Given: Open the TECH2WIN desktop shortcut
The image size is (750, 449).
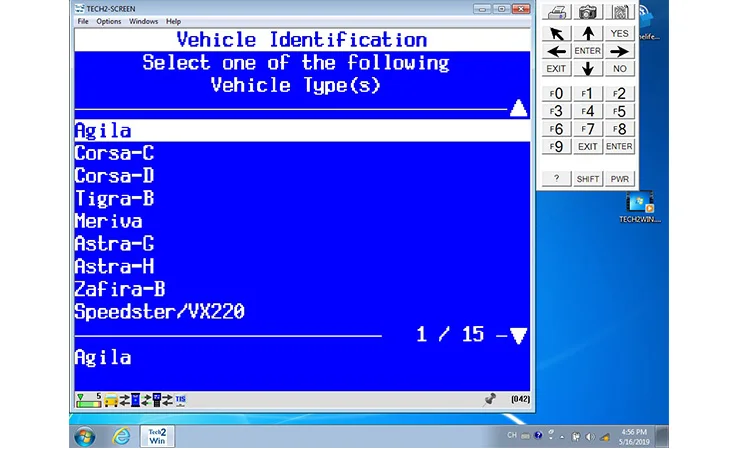Looking at the screenshot, I should (x=640, y=207).
